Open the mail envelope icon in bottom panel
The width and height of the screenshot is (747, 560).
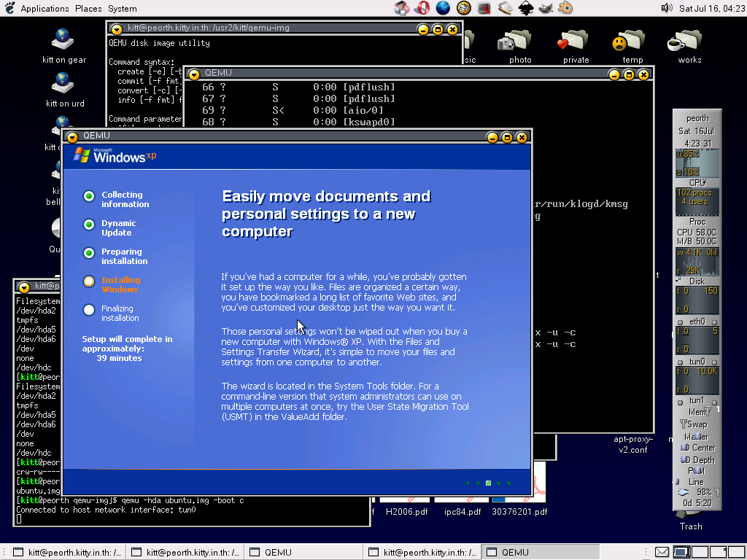click(x=662, y=552)
